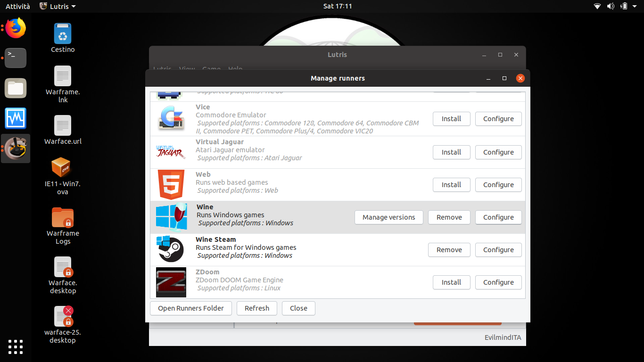Install the Web runner
This screenshot has width=644, height=362.
point(452,185)
